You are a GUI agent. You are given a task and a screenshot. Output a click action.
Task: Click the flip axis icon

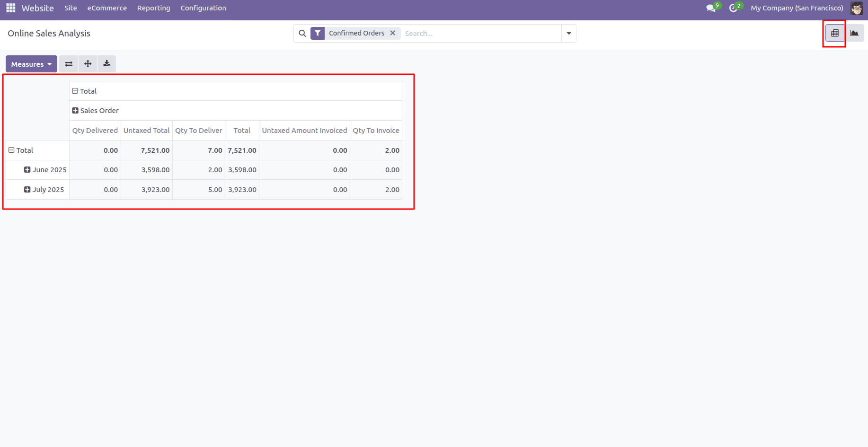69,64
